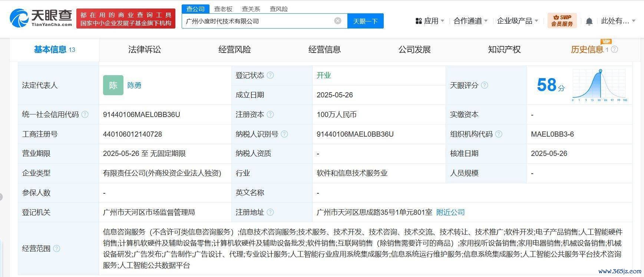Open notifications bell icon
644x277 pixels.
[x=589, y=21]
